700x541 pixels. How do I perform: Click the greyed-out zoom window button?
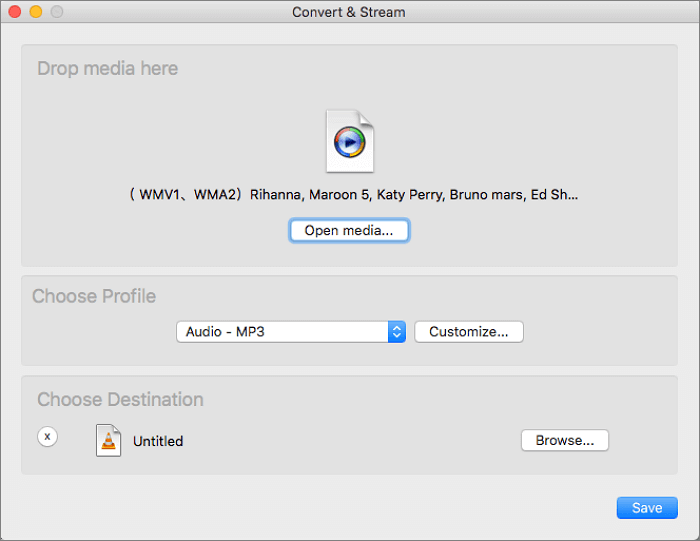tap(56, 12)
